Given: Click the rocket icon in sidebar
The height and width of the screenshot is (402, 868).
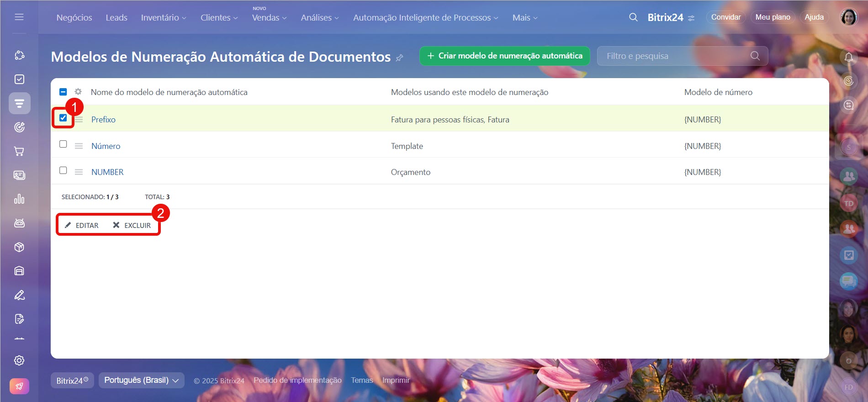Looking at the screenshot, I should tap(19, 386).
